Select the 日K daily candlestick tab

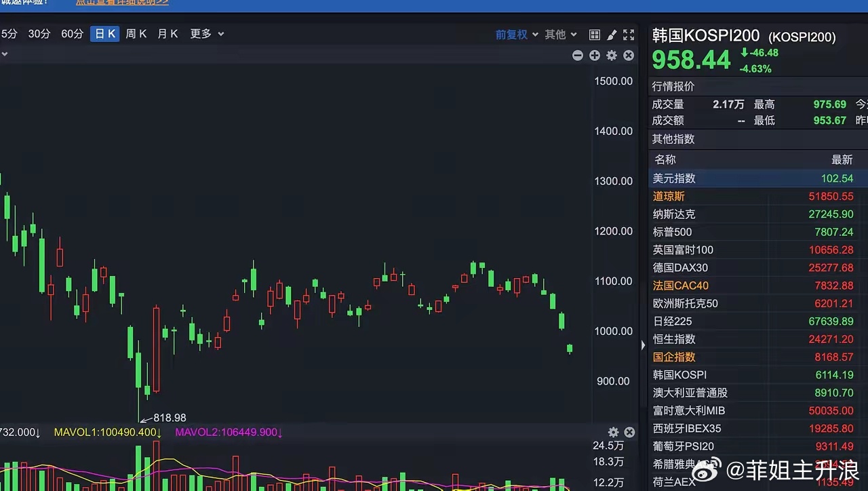pos(105,34)
